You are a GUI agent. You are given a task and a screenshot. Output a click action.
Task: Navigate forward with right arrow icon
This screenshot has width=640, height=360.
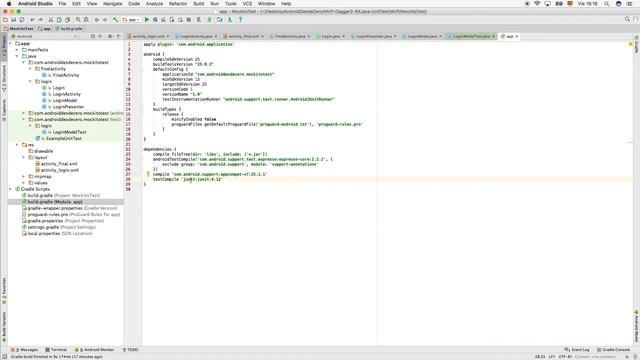click(x=105, y=20)
